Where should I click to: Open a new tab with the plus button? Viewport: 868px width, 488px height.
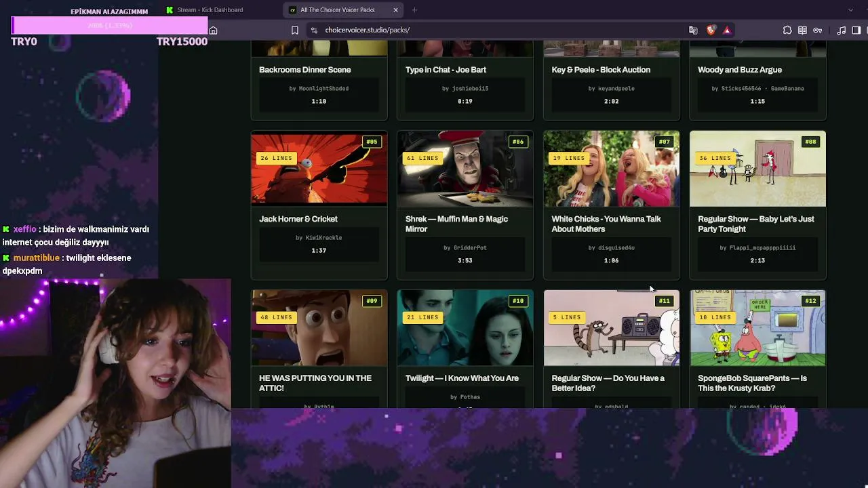[414, 9]
